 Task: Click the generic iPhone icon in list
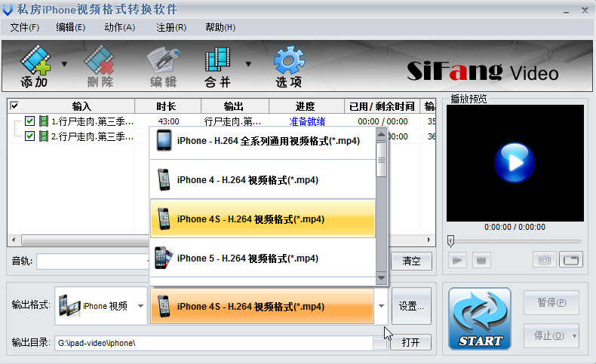pyautogui.click(x=164, y=141)
